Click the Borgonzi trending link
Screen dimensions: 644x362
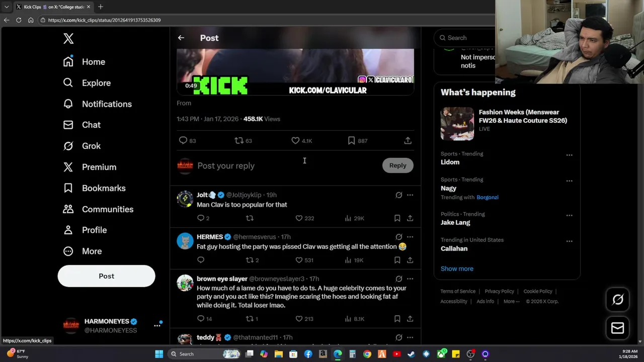[x=488, y=197]
